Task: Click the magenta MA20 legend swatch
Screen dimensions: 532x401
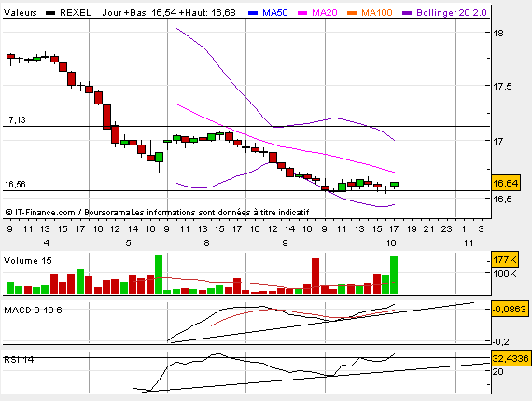Action: coord(302,13)
